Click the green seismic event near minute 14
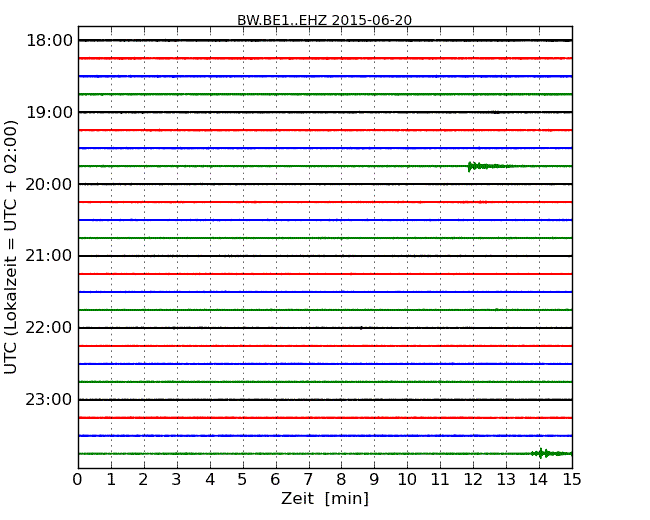 (x=551, y=453)
